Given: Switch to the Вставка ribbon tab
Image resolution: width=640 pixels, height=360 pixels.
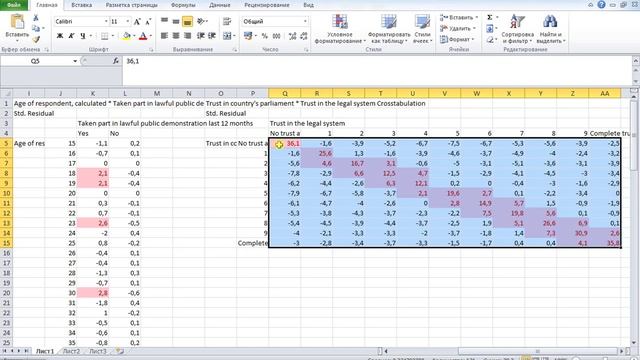Looking at the screenshot, I should pyautogui.click(x=81, y=5).
